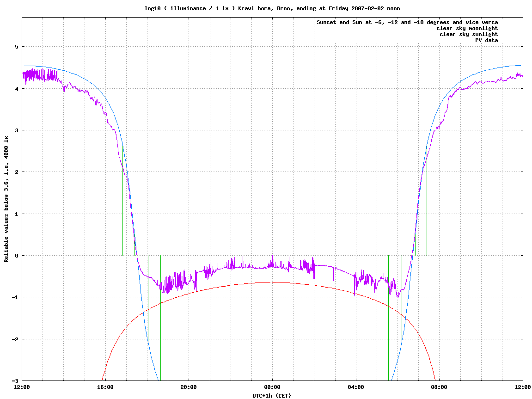The image size is (532, 399).
Task: Click the y-axis tick label 3
Action: point(17,130)
